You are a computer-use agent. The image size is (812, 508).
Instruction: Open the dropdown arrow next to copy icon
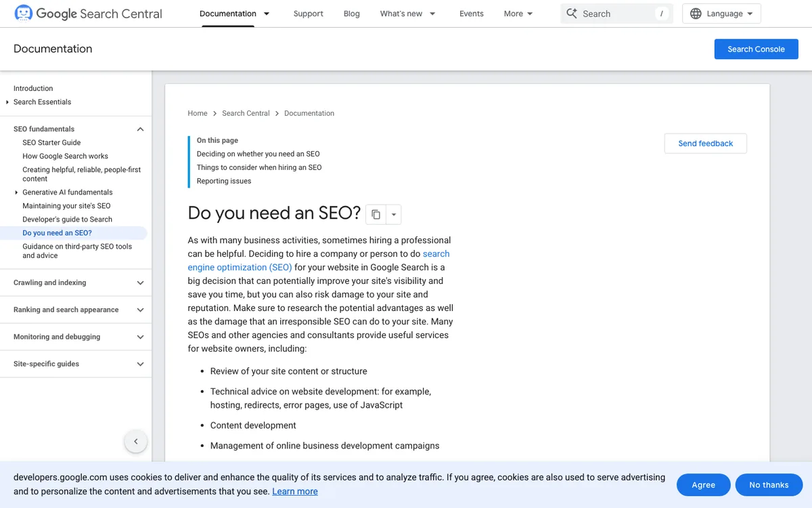click(x=394, y=215)
